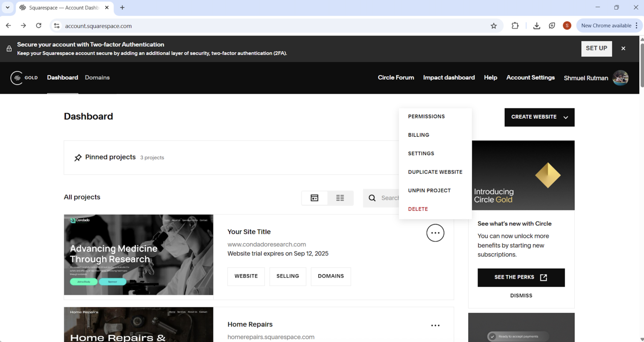
Task: Click the Home Repairs site thumbnail
Action: tap(139, 325)
